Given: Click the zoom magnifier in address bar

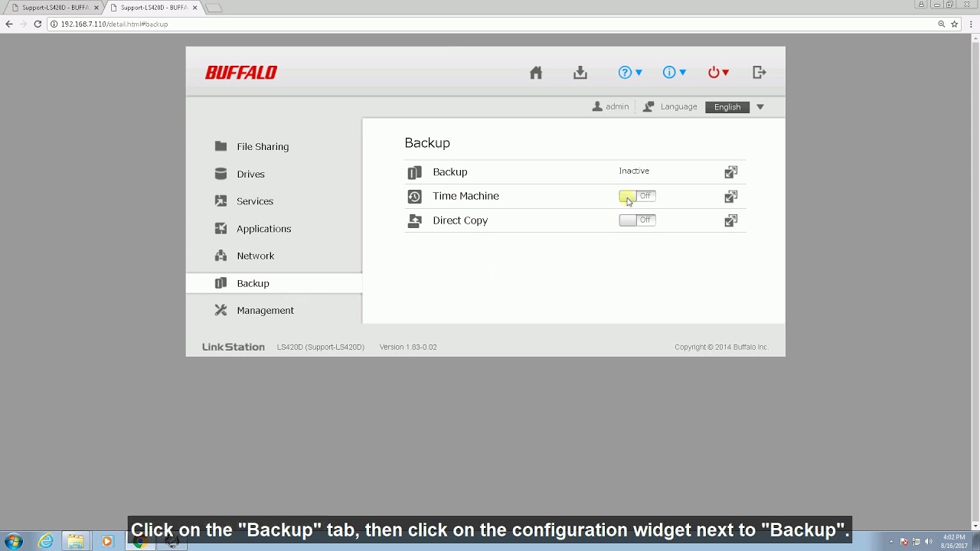Looking at the screenshot, I should pyautogui.click(x=941, y=24).
